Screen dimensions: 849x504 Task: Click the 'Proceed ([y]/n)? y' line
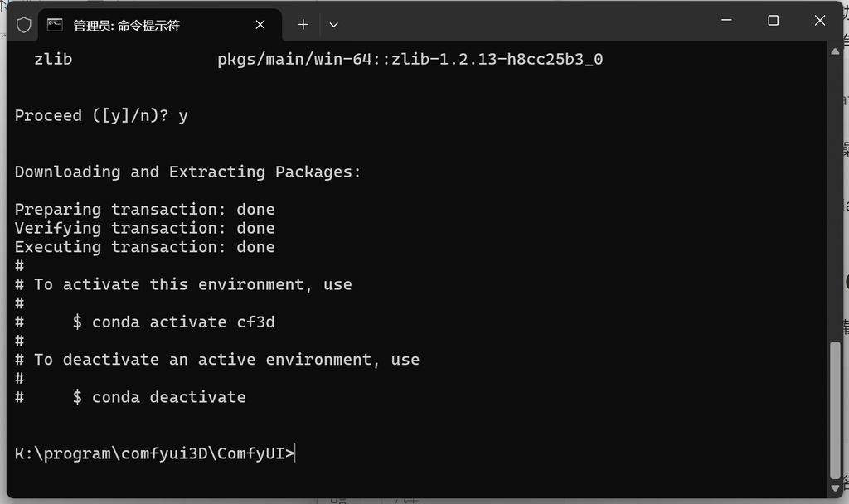coord(101,115)
